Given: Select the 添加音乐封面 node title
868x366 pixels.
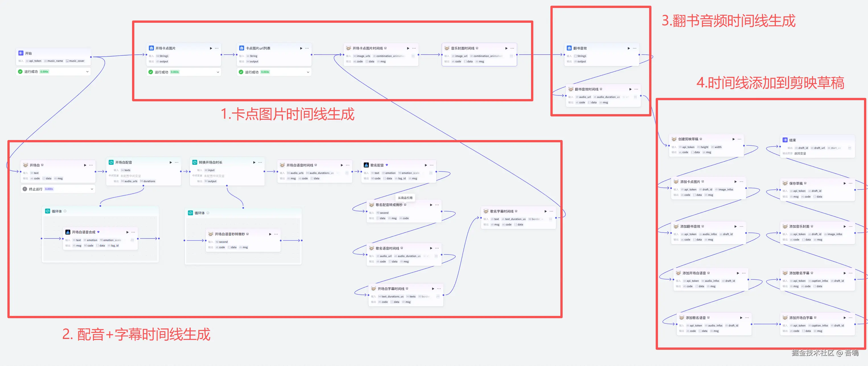Looking at the screenshot, I should (799, 227).
